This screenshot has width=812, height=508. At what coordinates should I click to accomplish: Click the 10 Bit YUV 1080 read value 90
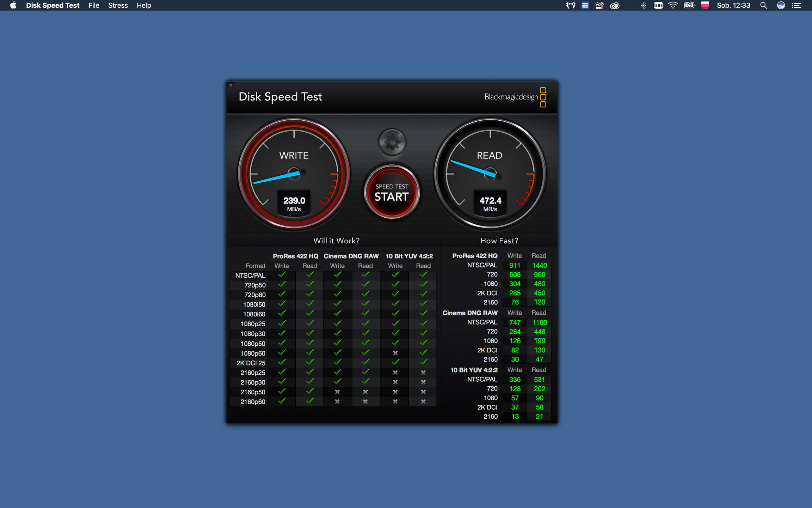540,398
